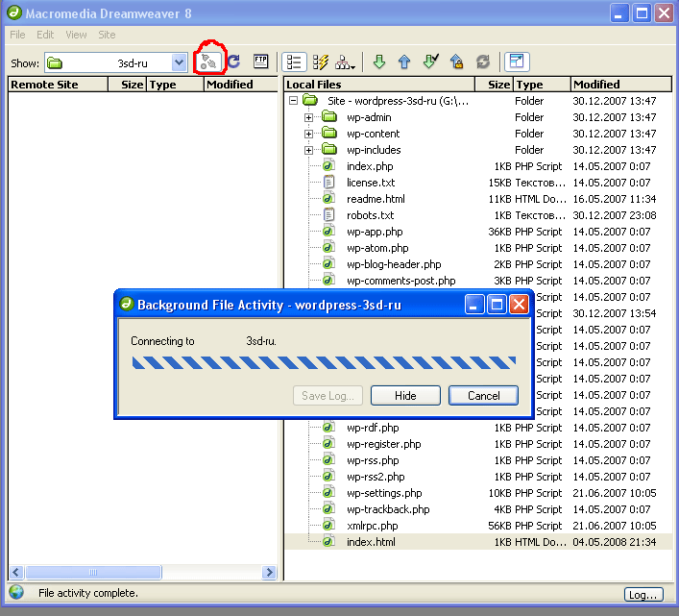Click the blue Put Files arrow
The width and height of the screenshot is (679, 616).
[404, 62]
